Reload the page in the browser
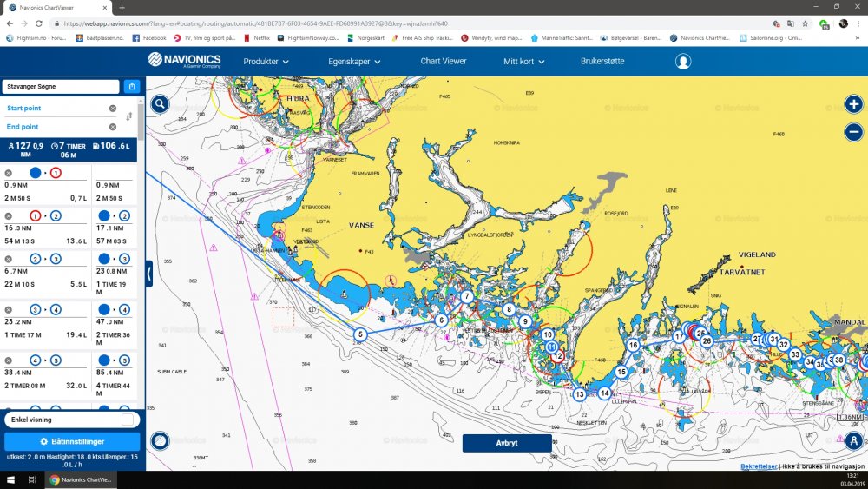Screen dimensions: 868x489 (x=38, y=23)
